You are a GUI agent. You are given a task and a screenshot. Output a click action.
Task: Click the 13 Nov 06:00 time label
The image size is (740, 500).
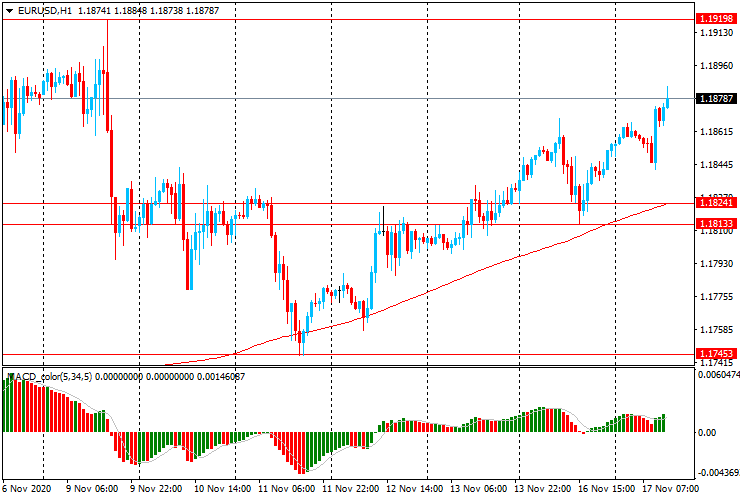pos(479,488)
